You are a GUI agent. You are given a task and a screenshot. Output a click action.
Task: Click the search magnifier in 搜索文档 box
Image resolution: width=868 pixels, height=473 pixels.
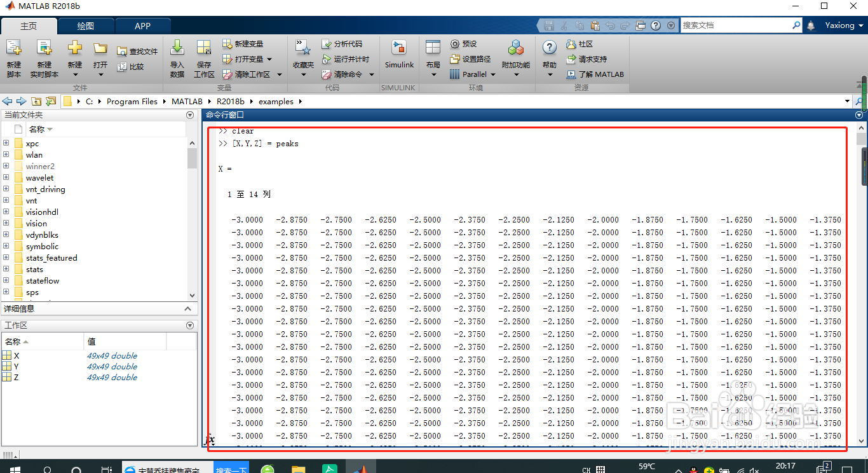(x=796, y=25)
